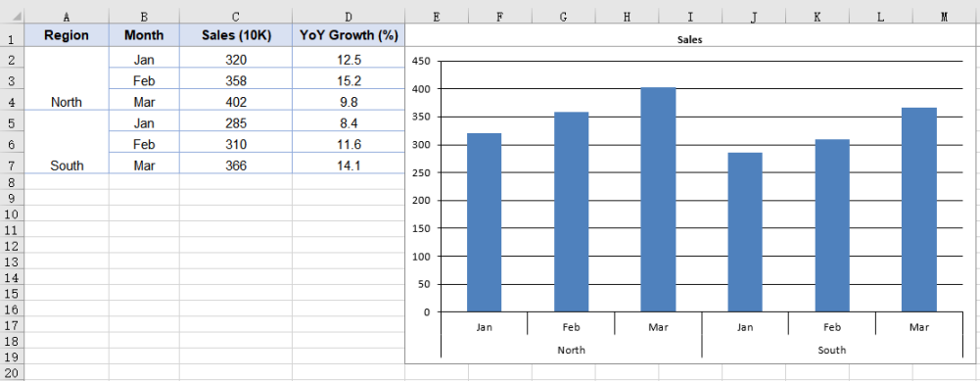Select the North merged region cell

[x=67, y=78]
